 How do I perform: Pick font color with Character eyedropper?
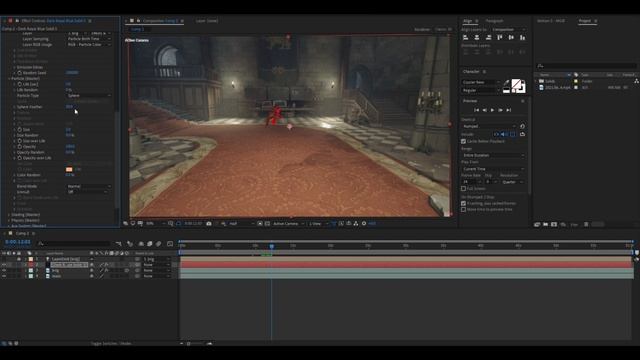(507, 83)
